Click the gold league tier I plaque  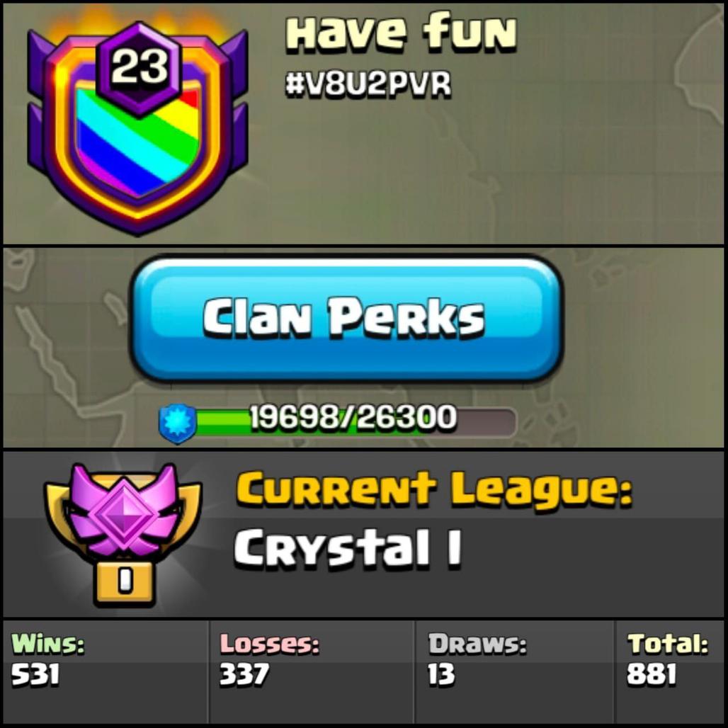pos(124,583)
